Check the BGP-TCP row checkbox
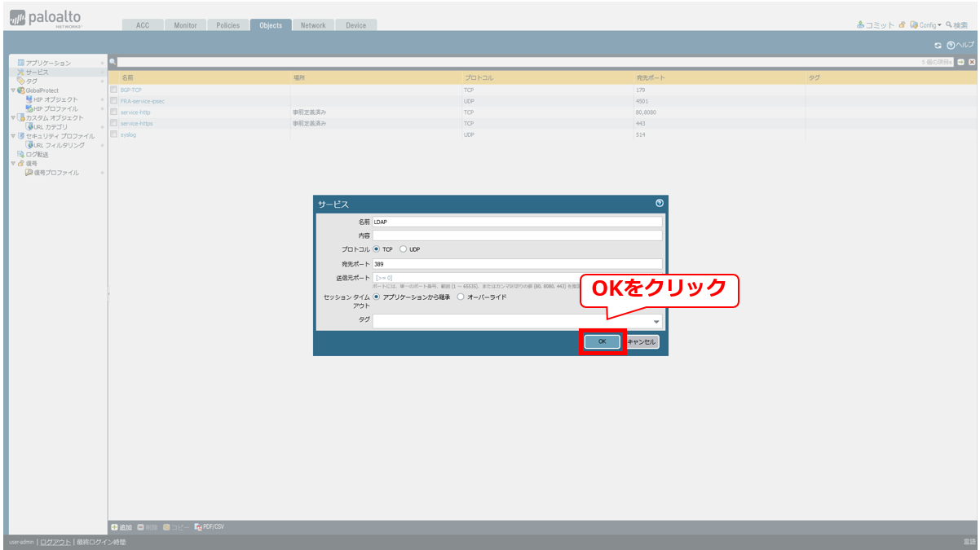This screenshot has width=980, height=550. point(114,90)
